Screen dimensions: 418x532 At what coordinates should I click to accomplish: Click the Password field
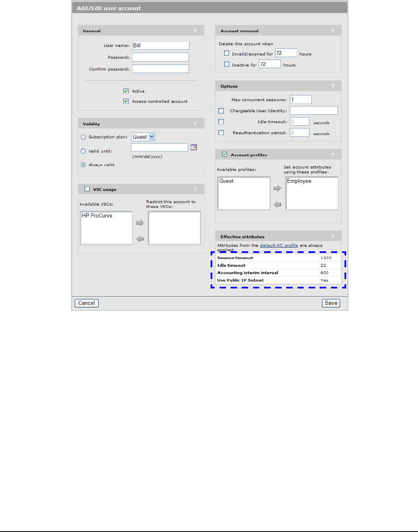pyautogui.click(x=160, y=57)
